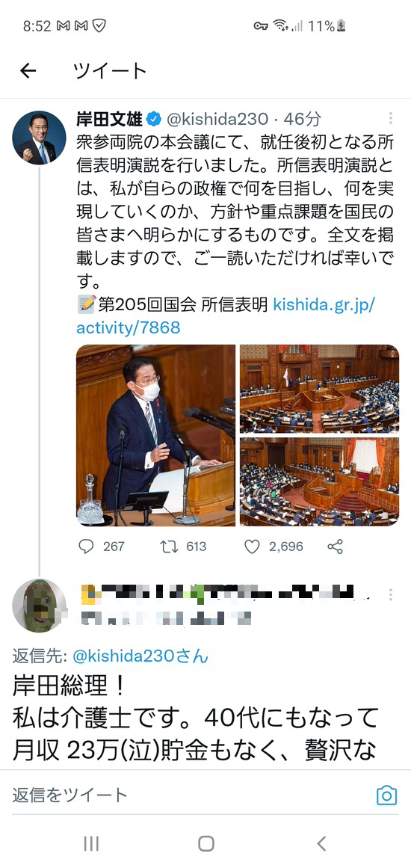Open the blurred replier's avatar

[40, 606]
